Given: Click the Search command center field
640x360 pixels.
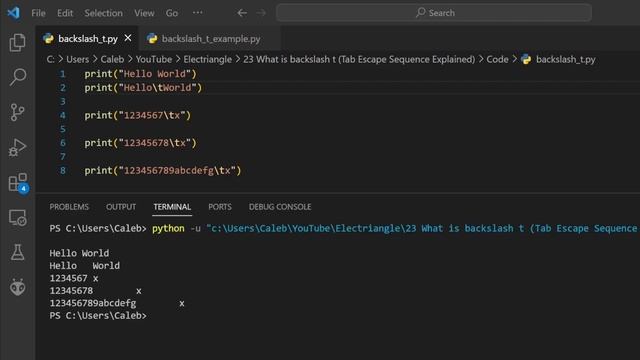Looking at the screenshot, I should pos(434,13).
